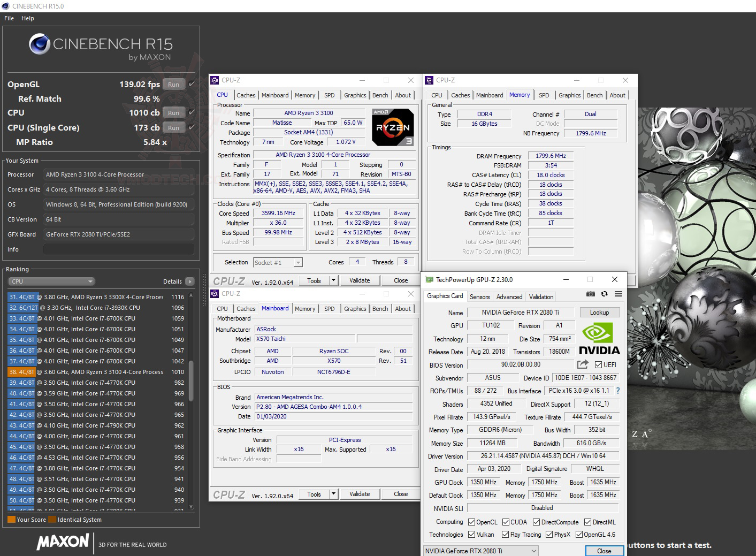The width and height of the screenshot is (756, 556).
Task: Open the Socket #1 selection dropdown
Action: coord(278,263)
